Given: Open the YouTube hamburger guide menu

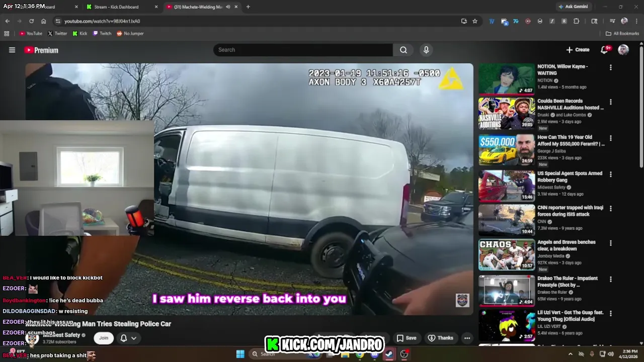Looking at the screenshot, I should coord(12,50).
